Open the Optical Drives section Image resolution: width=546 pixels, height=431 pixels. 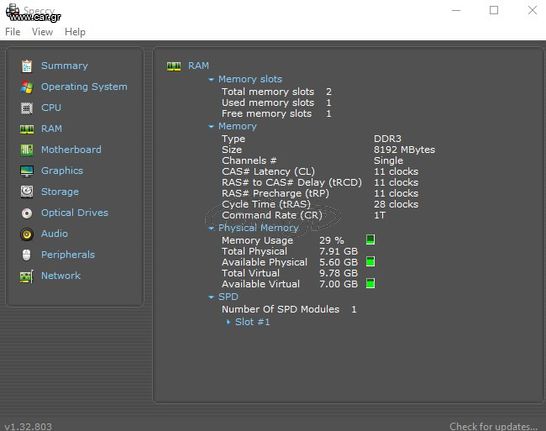click(x=75, y=213)
